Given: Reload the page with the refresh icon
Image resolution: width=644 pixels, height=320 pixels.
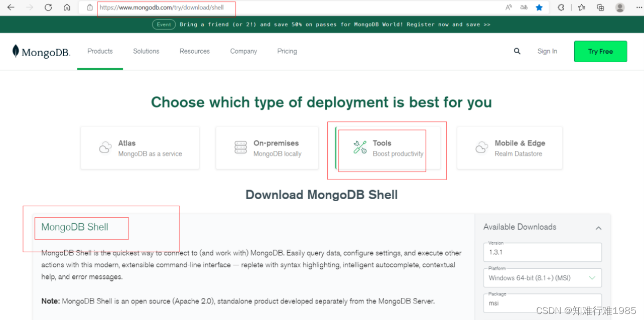Looking at the screenshot, I should pyautogui.click(x=48, y=8).
